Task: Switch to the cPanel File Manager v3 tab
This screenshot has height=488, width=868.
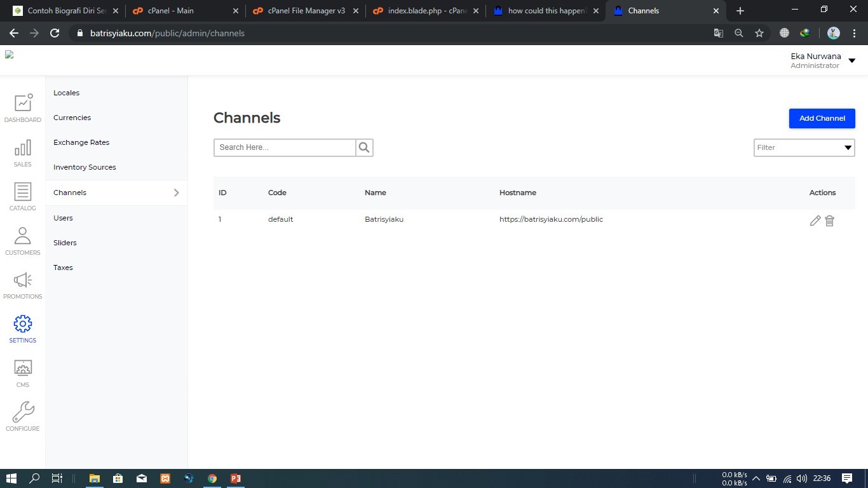Action: click(306, 11)
